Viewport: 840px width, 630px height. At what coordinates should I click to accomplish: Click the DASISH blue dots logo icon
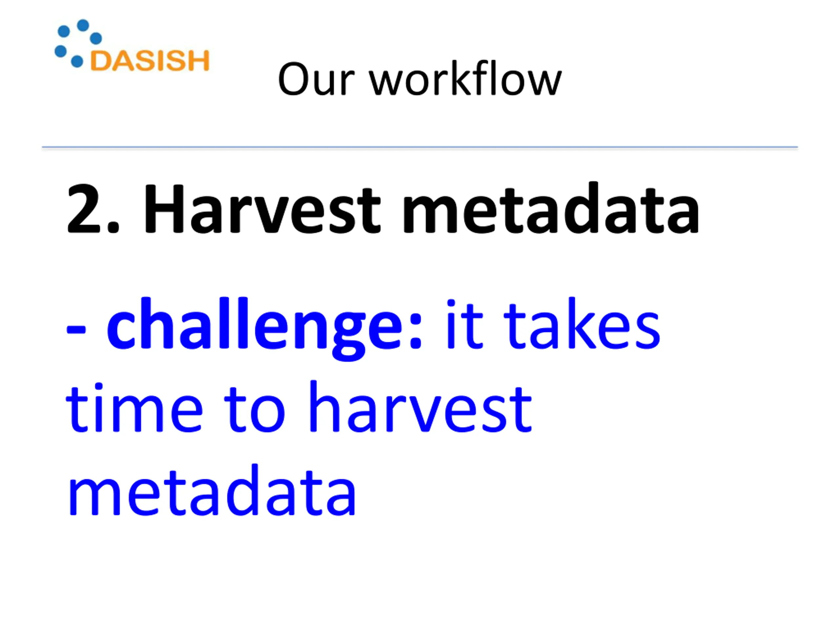tap(78, 43)
